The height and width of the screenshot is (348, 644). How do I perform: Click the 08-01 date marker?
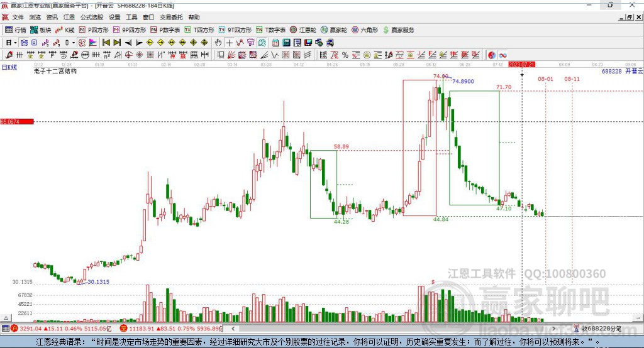[545, 79]
